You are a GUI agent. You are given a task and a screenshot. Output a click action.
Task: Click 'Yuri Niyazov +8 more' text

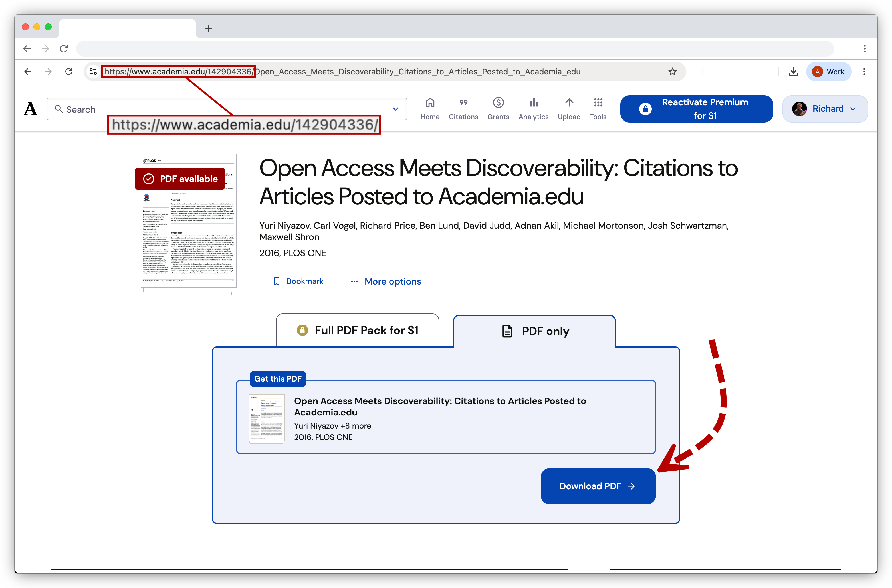point(332,426)
